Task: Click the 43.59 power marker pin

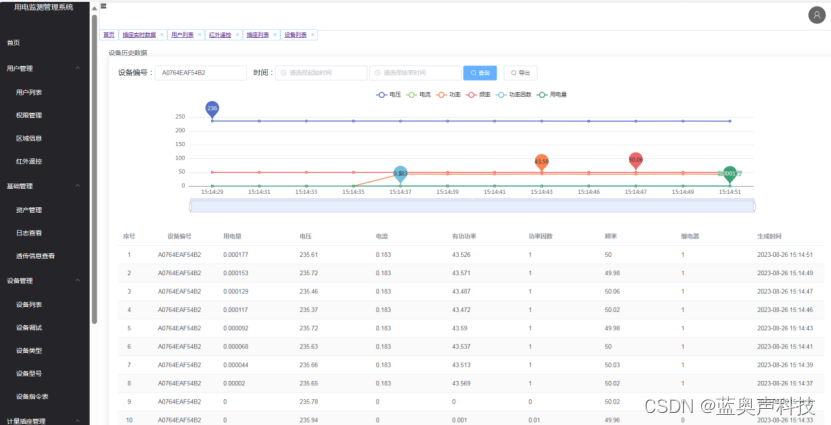Action: pos(541,161)
